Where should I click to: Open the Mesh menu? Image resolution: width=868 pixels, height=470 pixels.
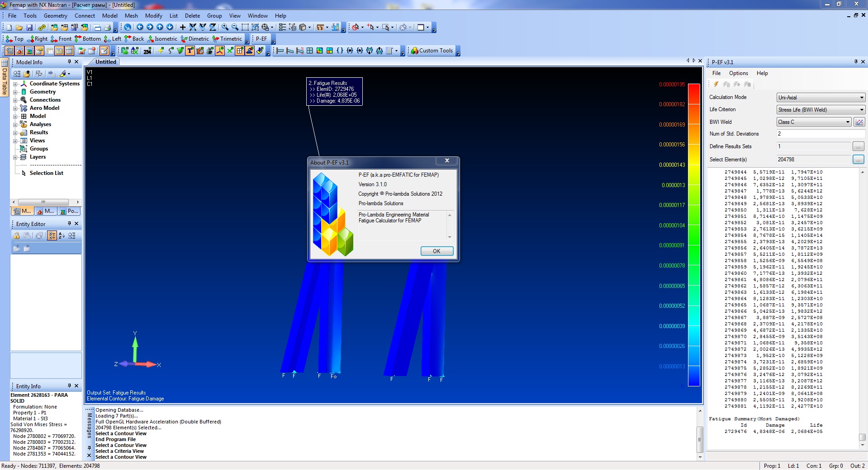click(131, 16)
